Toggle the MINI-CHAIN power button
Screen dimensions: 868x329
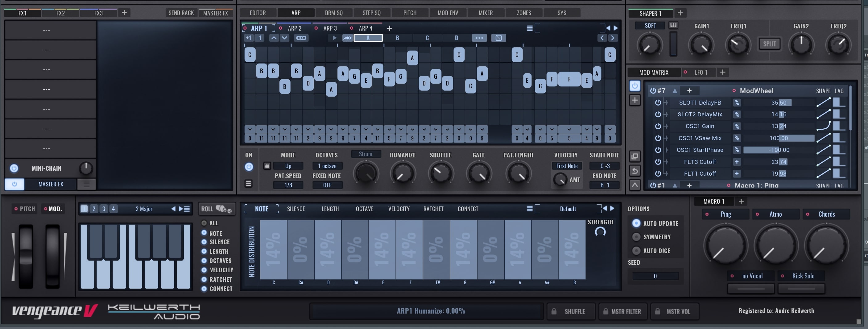[14, 168]
